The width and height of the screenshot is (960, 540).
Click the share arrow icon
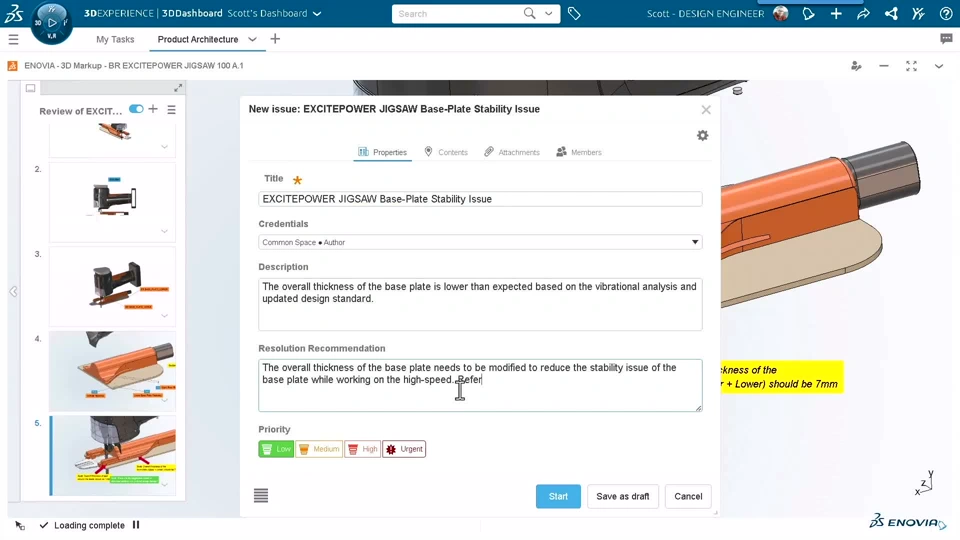(x=863, y=13)
